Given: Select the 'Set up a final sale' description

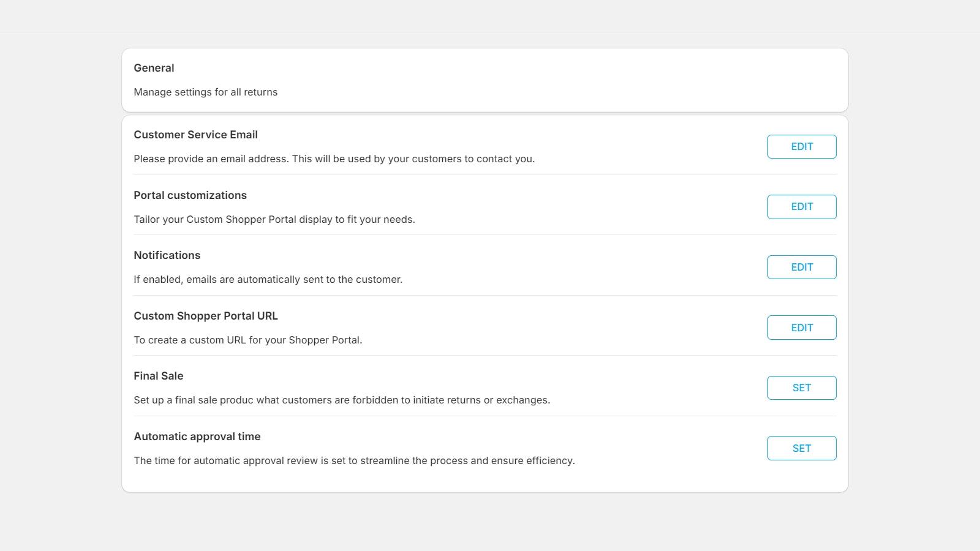Looking at the screenshot, I should pos(341,400).
